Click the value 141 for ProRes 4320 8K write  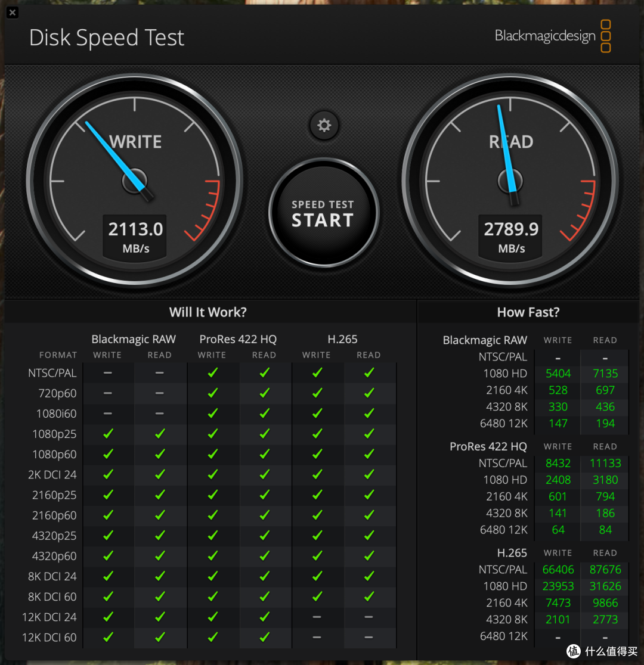click(558, 514)
